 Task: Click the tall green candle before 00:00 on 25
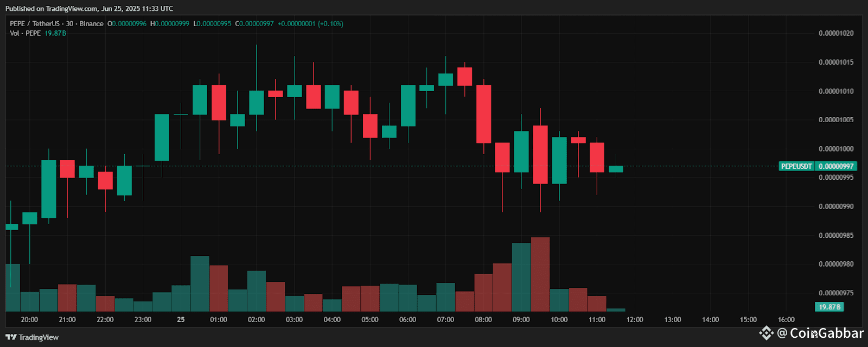tap(162, 137)
